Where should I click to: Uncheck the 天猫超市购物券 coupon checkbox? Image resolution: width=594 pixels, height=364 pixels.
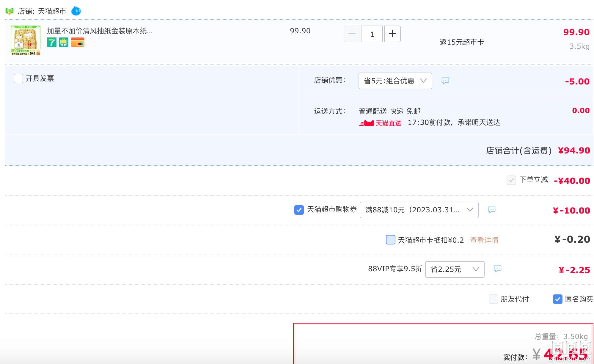click(299, 210)
